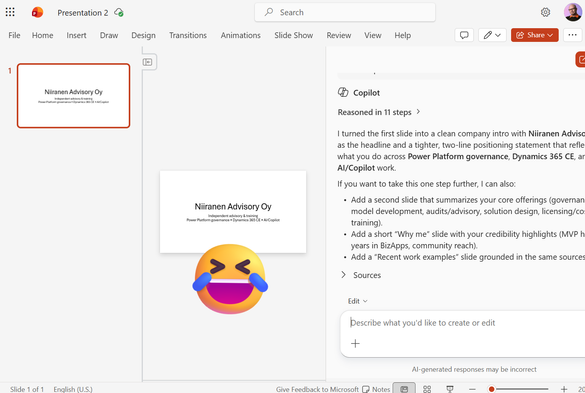585x393 pixels.
Task: Click the search box
Action: (345, 12)
